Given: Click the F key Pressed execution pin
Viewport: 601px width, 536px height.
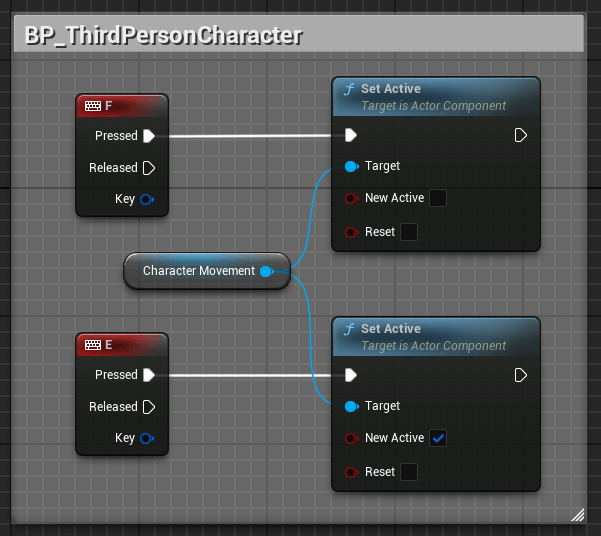Looking at the screenshot, I should pos(149,136).
